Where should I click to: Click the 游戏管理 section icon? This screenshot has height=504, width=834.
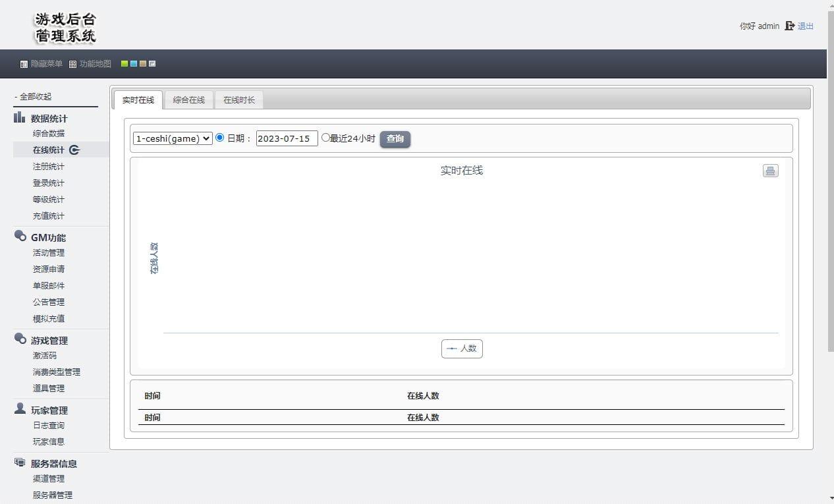point(20,339)
